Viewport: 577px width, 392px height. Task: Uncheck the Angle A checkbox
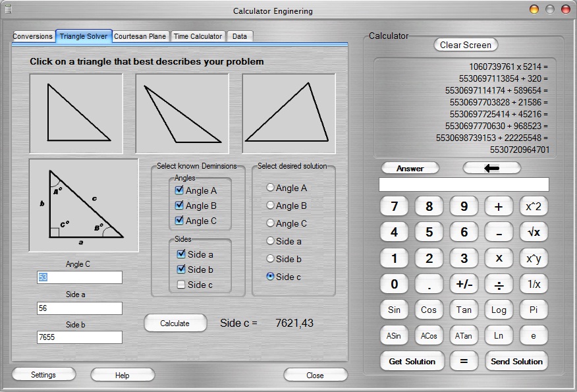[x=179, y=190]
